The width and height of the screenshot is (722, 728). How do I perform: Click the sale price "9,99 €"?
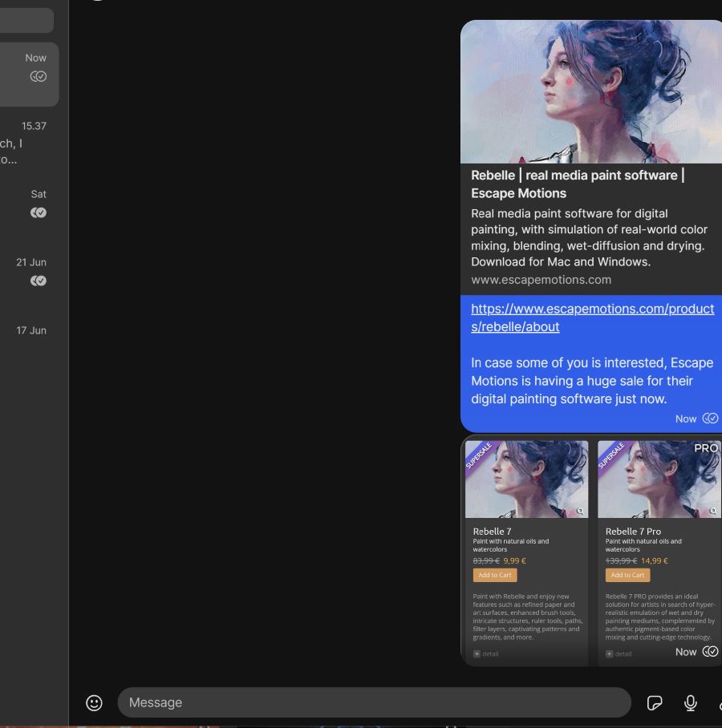click(515, 560)
